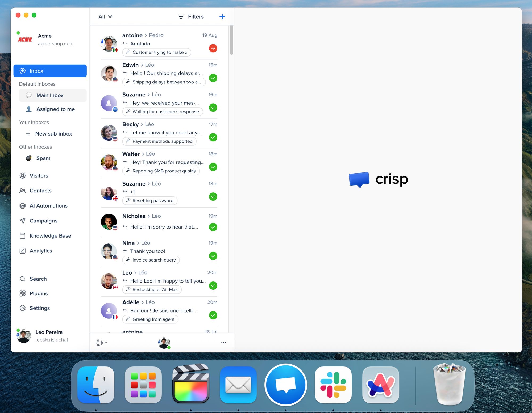Image resolution: width=532 pixels, height=413 pixels.
Task: Open Léo Pereira's profile avatar
Action: 24,336
